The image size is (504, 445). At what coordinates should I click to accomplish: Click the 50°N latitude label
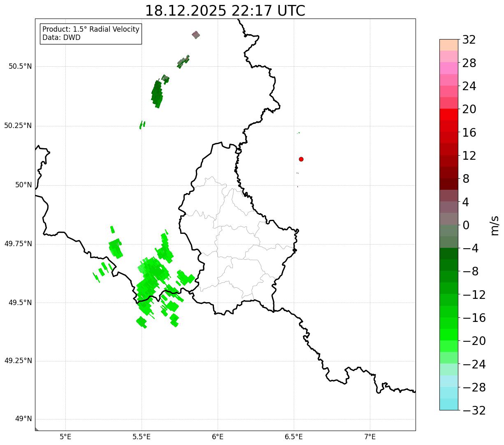pyautogui.click(x=23, y=185)
